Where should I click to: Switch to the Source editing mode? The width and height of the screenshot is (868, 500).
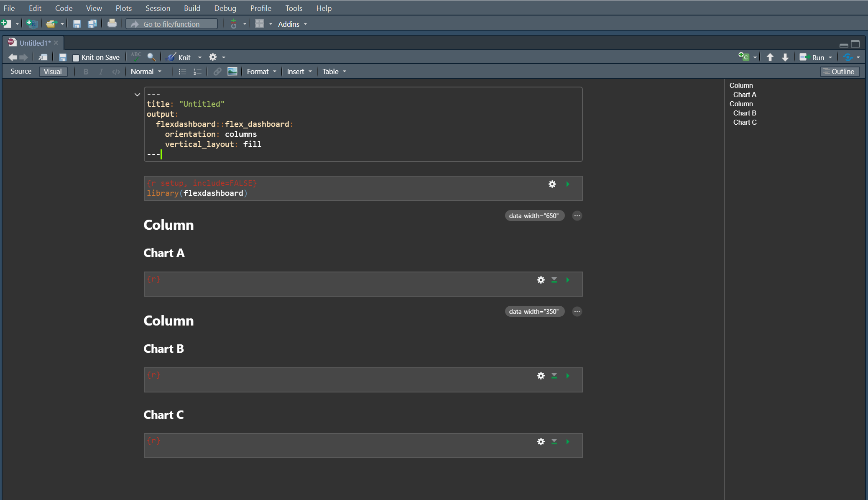pyautogui.click(x=20, y=71)
